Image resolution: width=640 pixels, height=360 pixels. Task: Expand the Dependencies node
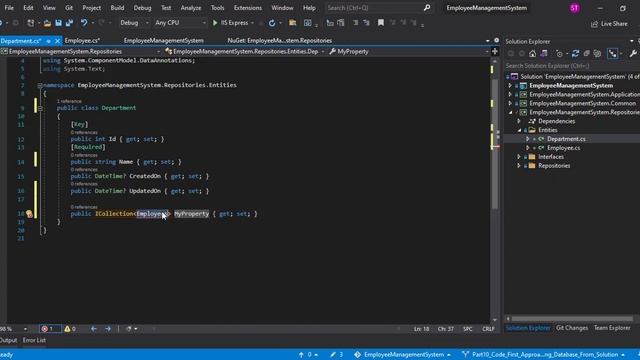pos(519,121)
